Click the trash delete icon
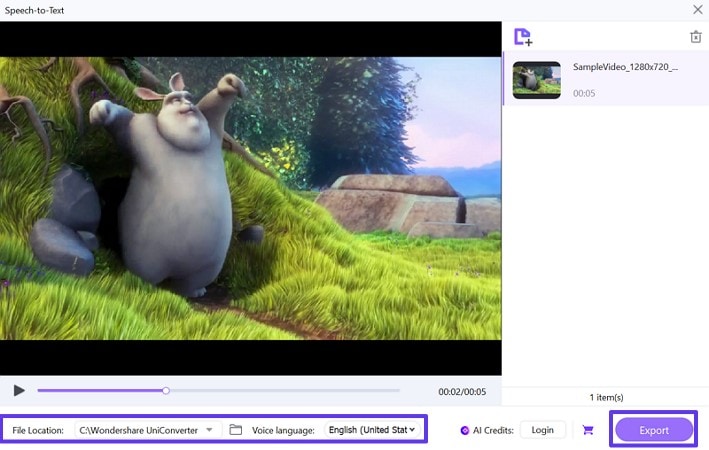 [x=695, y=37]
